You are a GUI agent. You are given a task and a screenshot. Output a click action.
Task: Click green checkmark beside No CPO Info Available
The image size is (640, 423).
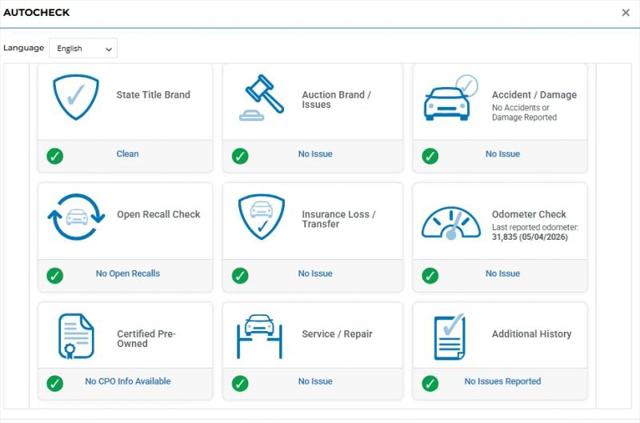(55, 383)
